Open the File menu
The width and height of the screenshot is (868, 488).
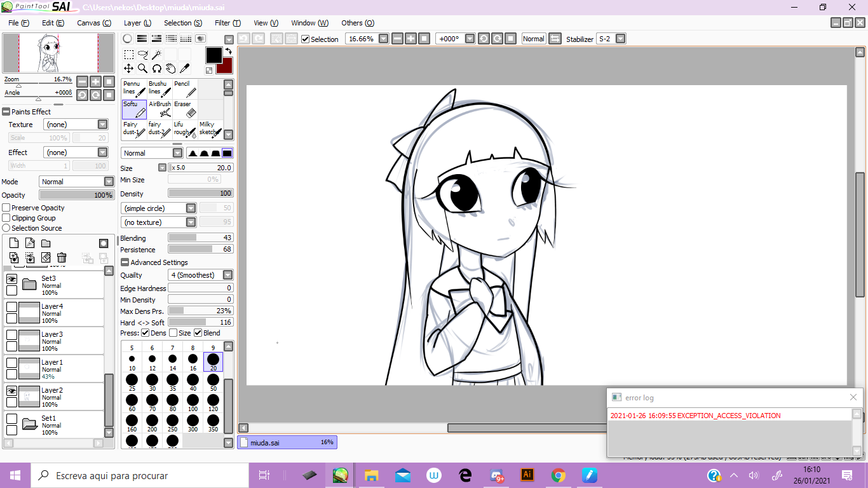[x=19, y=23]
